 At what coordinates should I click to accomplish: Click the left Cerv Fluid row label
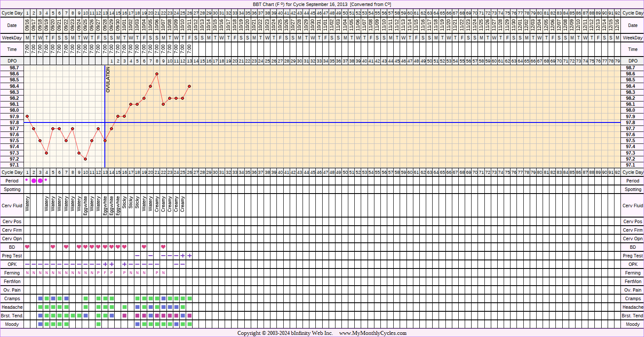[12, 206]
